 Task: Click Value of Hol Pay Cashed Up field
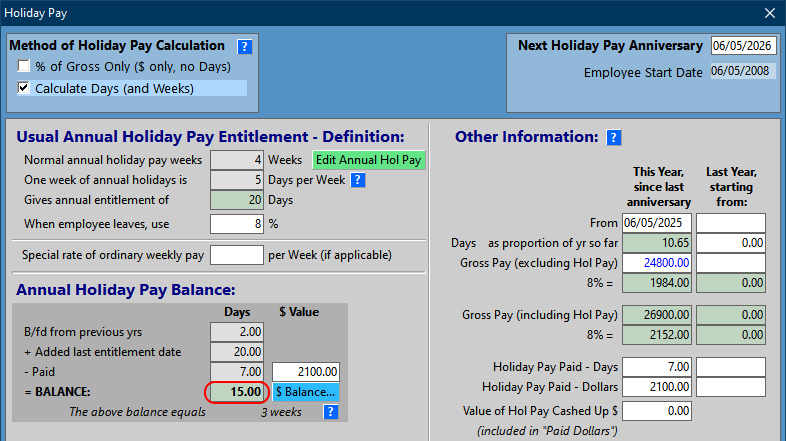click(x=656, y=411)
